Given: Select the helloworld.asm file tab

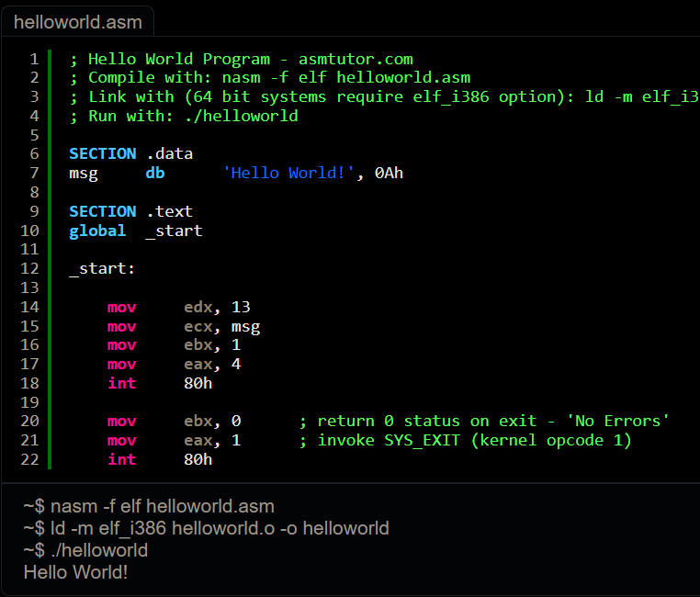Looking at the screenshot, I should coord(77,20).
